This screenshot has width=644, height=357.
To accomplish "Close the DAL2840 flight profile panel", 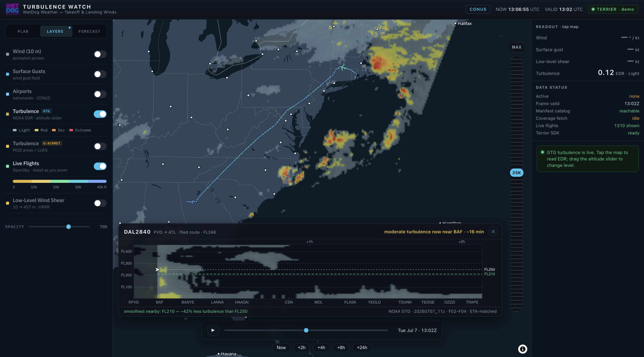I will (493, 232).
